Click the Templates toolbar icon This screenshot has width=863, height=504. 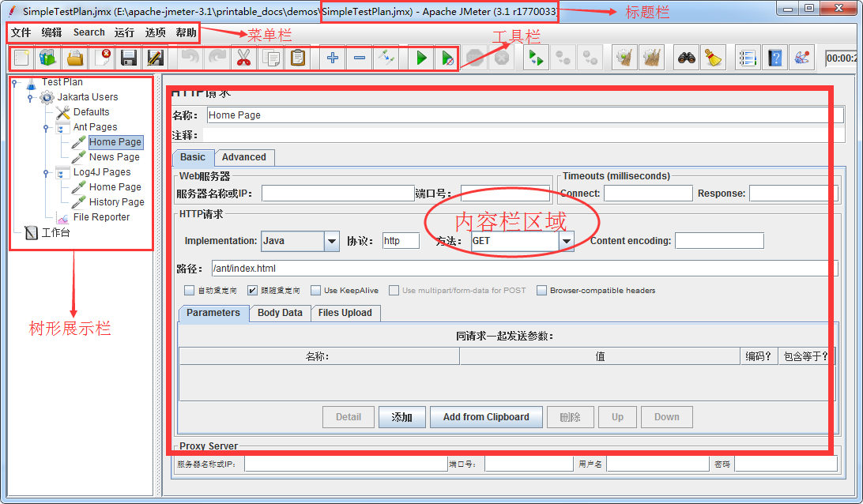click(47, 58)
